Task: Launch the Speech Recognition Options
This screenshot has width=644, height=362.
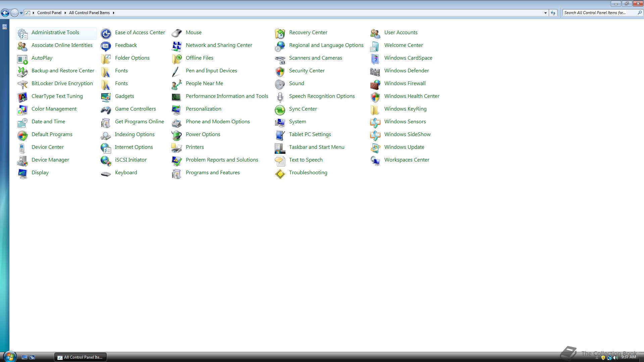Action: (322, 96)
